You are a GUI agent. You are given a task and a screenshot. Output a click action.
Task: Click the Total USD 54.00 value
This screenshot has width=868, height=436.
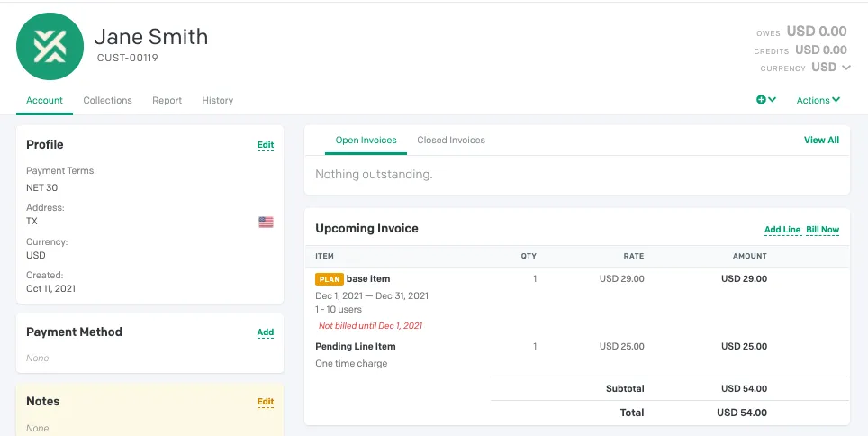[x=742, y=413]
